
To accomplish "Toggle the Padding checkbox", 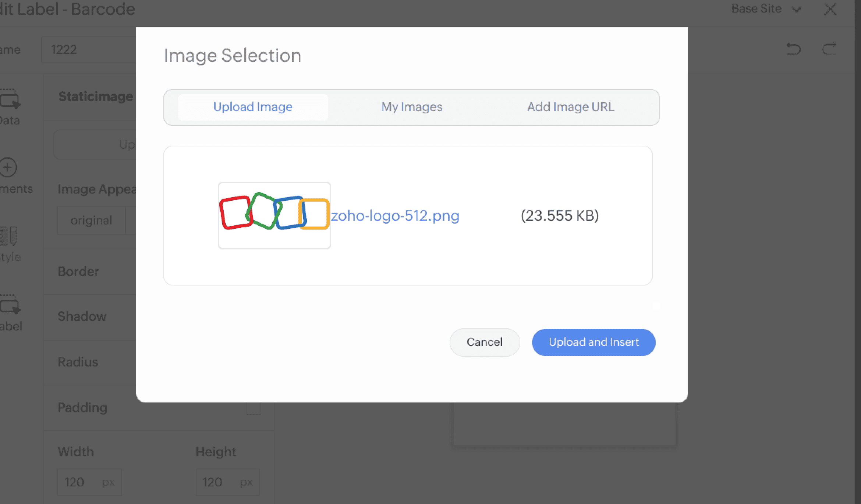I will click(x=254, y=408).
